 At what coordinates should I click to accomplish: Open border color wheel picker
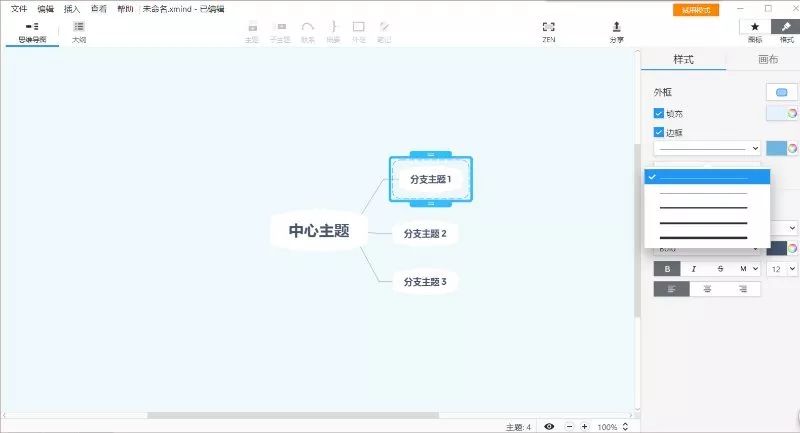click(792, 148)
